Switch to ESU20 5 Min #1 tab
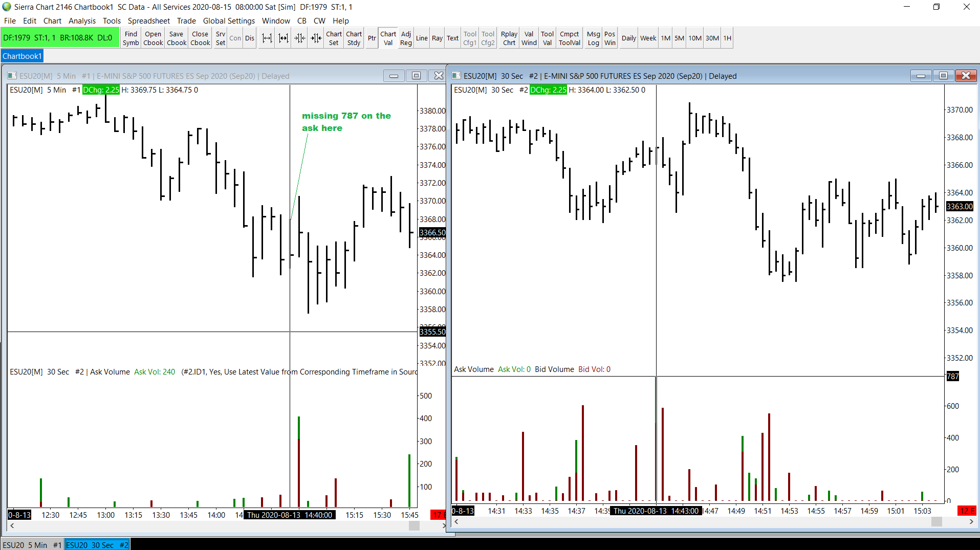The image size is (980, 550). (32, 545)
